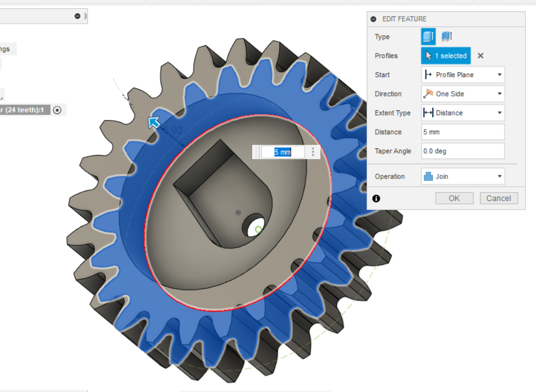This screenshot has width=536, height=392.
Task: Select the 24 teeth component in browser
Action: click(24, 110)
